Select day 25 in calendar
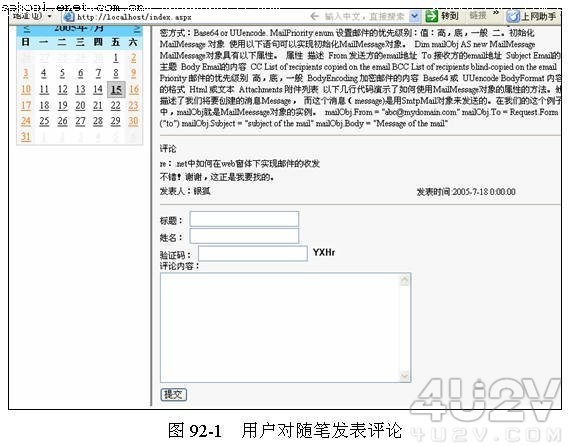 44,121
